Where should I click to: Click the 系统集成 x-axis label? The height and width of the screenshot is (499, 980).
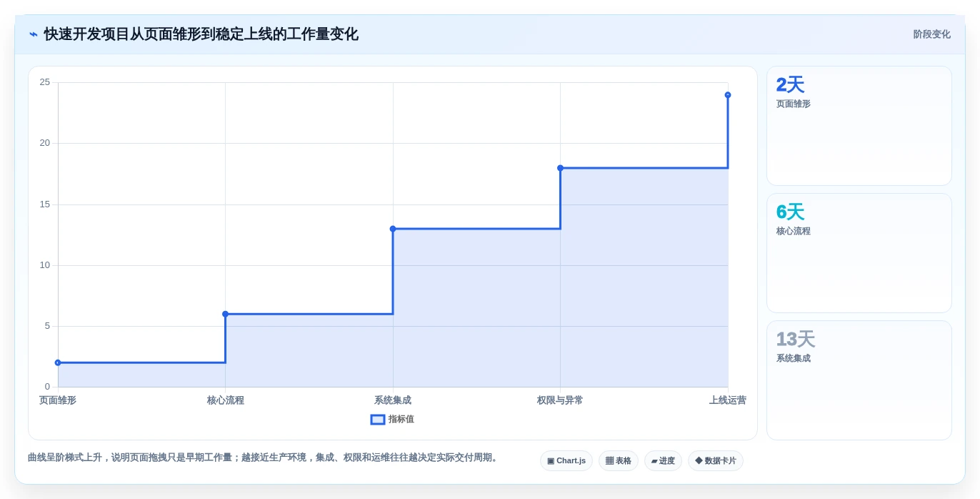tap(393, 400)
